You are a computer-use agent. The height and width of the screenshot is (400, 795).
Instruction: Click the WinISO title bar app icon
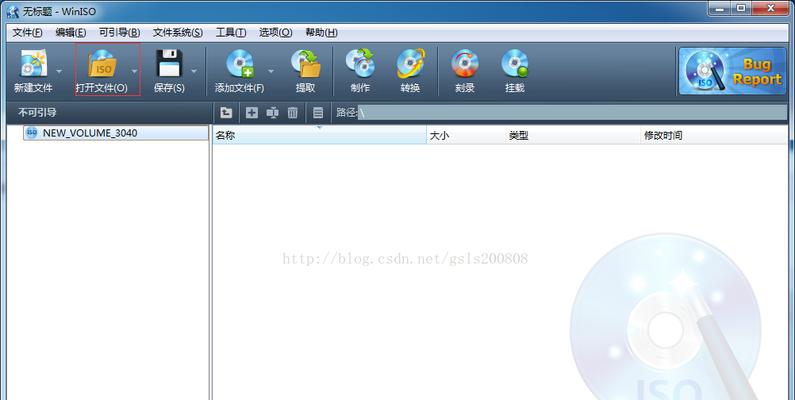[13, 11]
